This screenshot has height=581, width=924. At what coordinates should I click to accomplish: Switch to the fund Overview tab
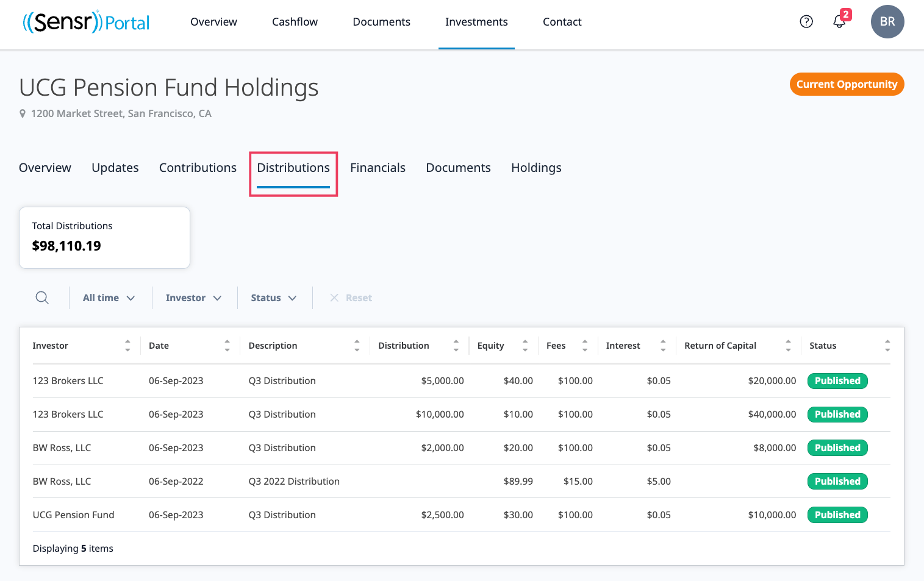[45, 168]
